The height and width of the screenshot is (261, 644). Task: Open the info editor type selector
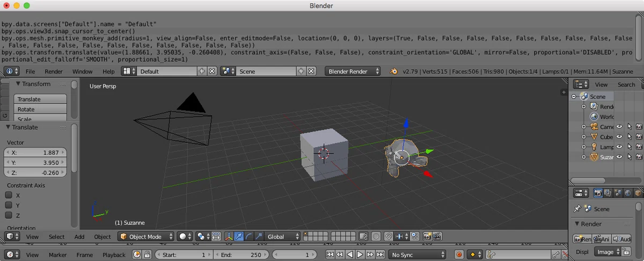(12, 71)
